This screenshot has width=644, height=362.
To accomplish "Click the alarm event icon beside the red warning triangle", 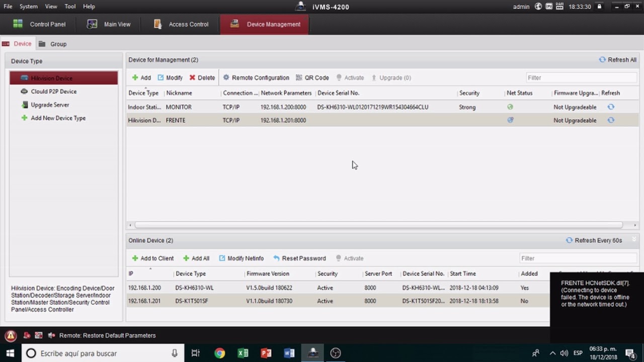I will 27,335.
